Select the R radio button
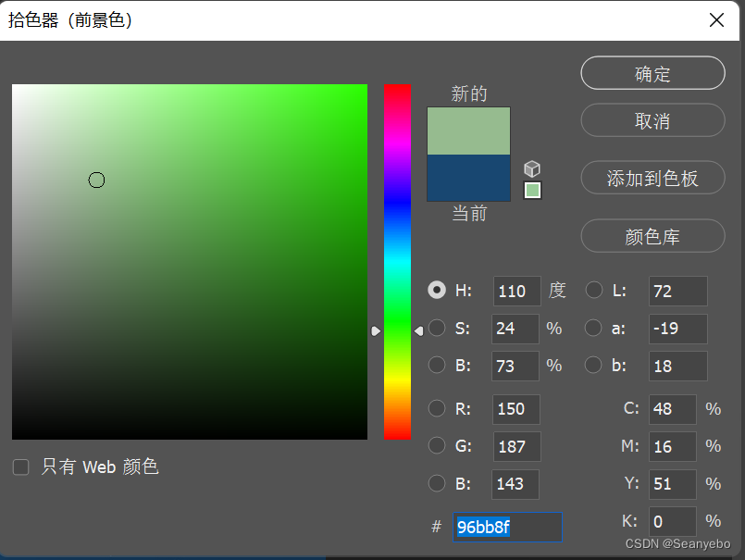This screenshot has width=745, height=560. point(437,408)
